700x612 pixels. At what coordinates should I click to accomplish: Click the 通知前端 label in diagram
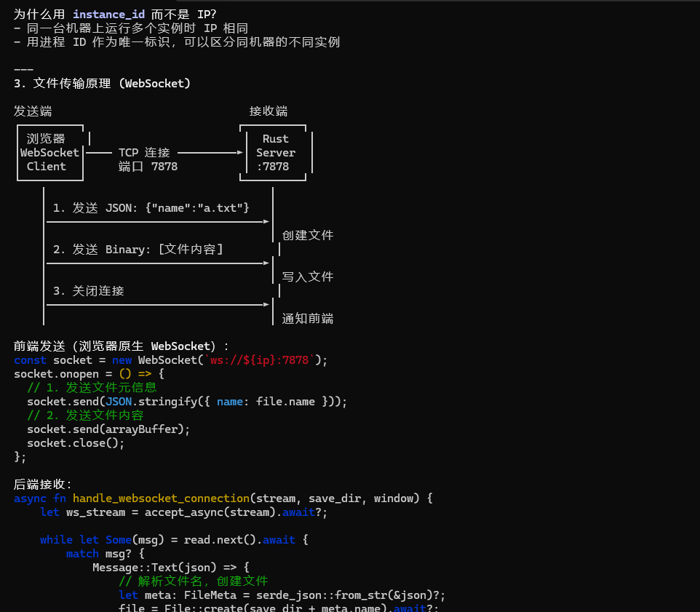(x=308, y=319)
